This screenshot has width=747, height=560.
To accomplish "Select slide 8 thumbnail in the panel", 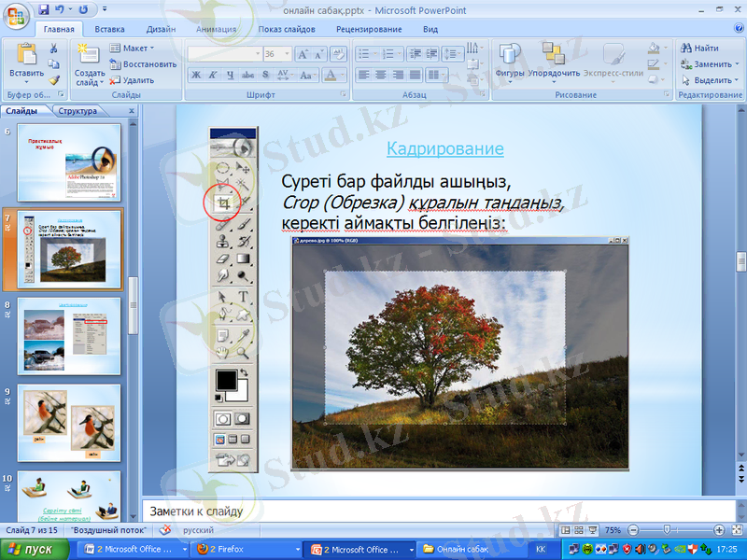I will [69, 336].
